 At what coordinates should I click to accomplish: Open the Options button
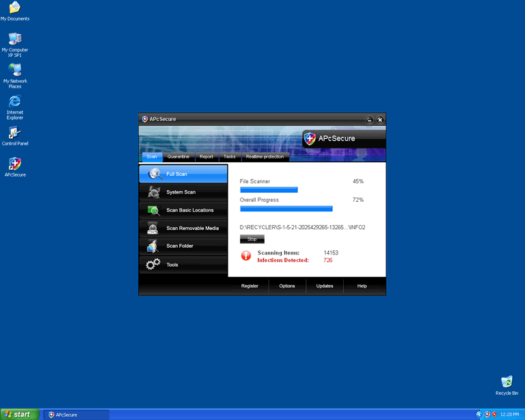[x=287, y=286]
